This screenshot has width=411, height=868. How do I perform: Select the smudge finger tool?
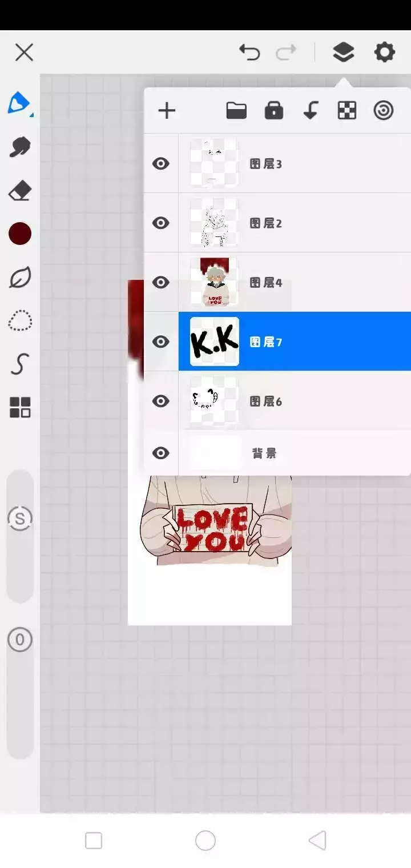[x=20, y=147]
